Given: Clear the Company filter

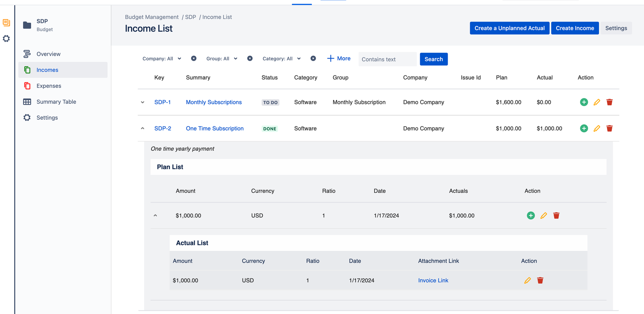Looking at the screenshot, I should (x=194, y=59).
